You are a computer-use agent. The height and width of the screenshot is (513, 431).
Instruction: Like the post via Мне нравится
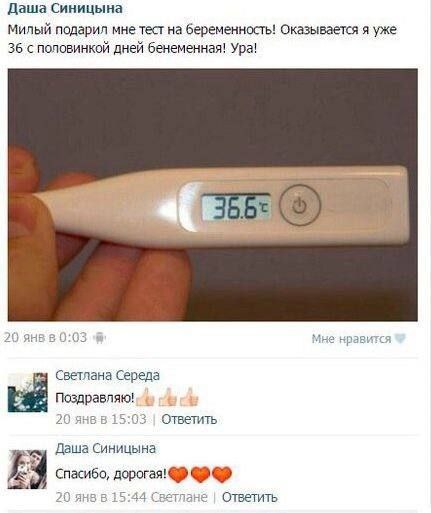click(351, 339)
